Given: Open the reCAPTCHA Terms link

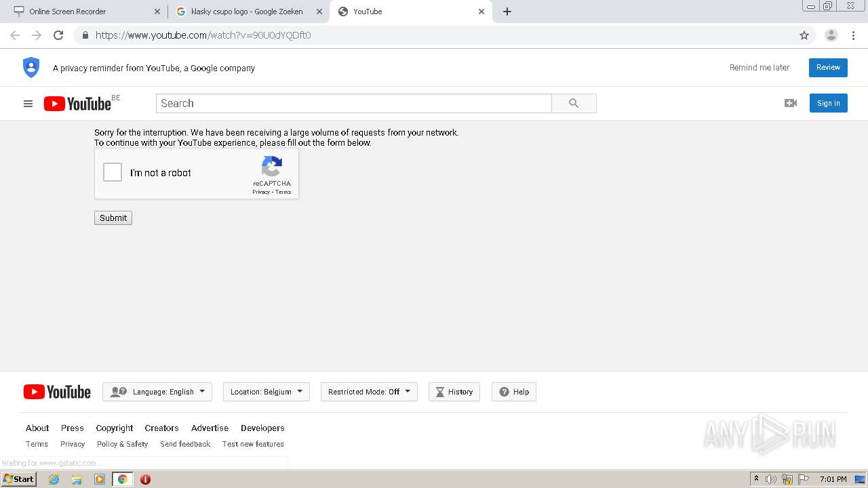Looking at the screenshot, I should [283, 192].
